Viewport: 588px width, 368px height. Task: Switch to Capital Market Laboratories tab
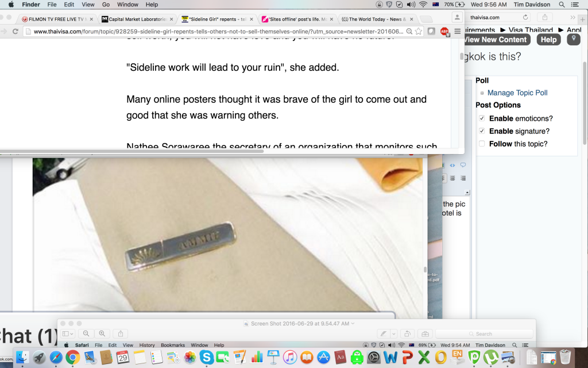[x=137, y=19]
